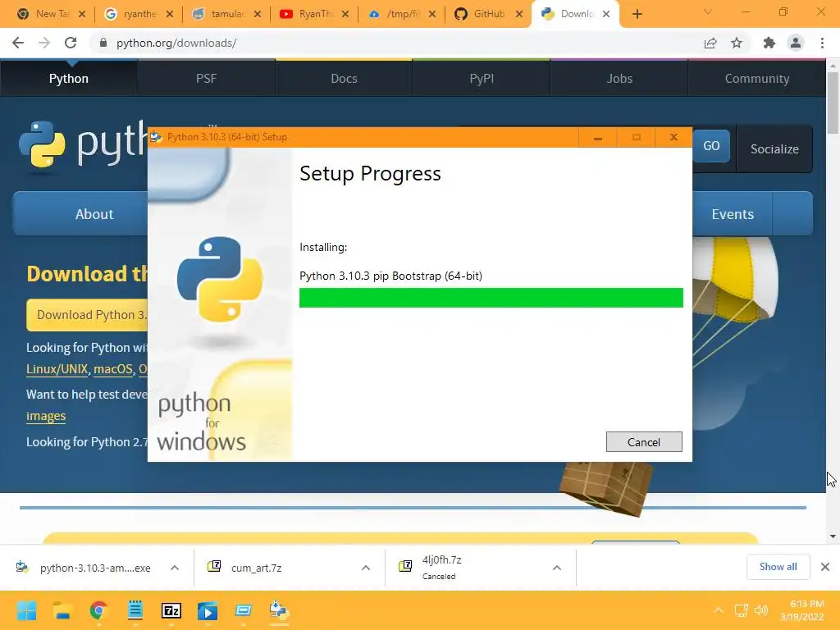The width and height of the screenshot is (840, 630).
Task: Open the Notepad taskbar icon
Action: coord(135,610)
